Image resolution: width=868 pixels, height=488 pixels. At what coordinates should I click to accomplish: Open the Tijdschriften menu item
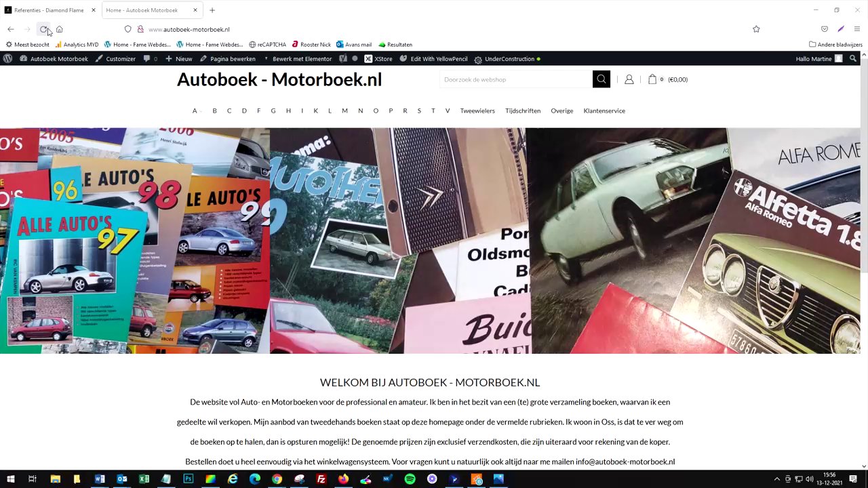(523, 110)
